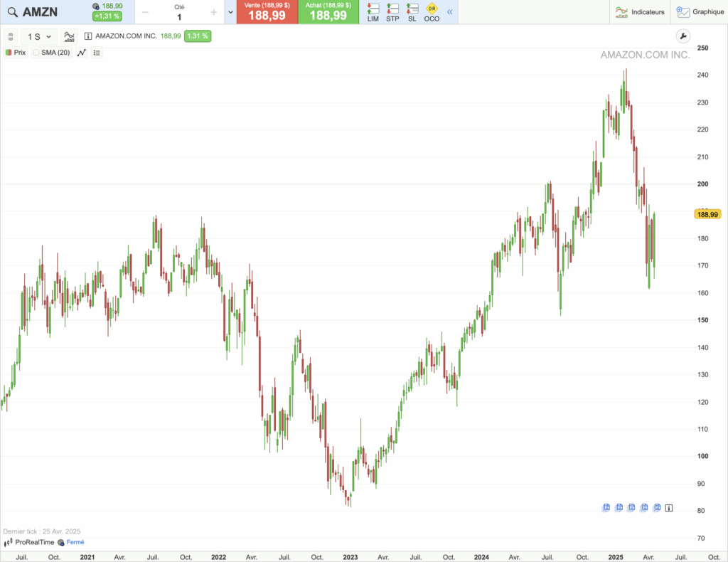Collapse the order bar with the double chevron
Screen dimensions: 728x562
pos(450,12)
